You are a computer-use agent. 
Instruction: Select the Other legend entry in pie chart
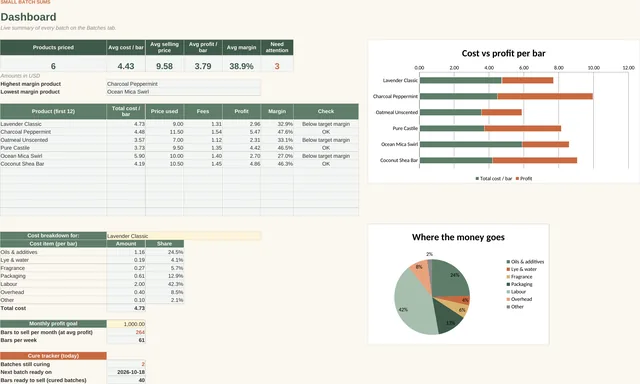[515, 307]
